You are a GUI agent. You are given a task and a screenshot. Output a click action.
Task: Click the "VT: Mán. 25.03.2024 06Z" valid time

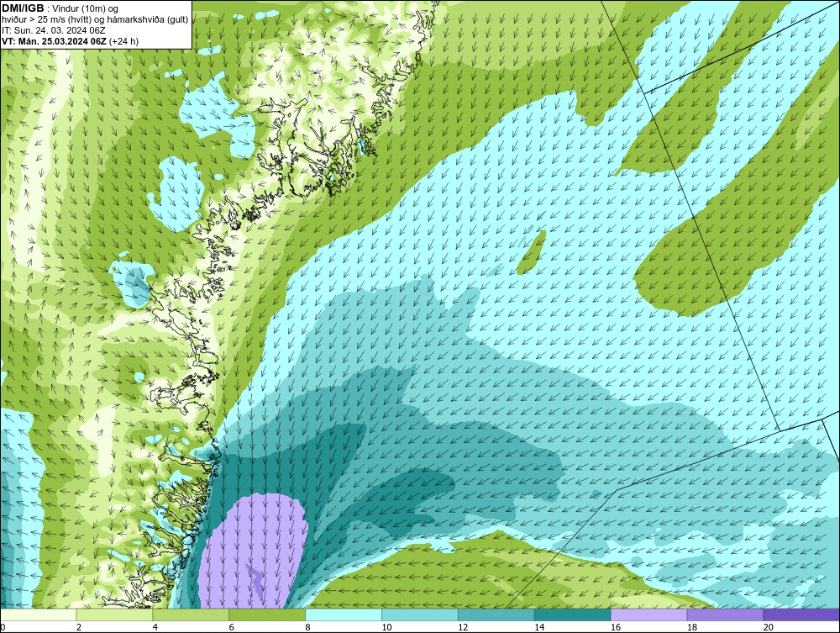pos(54,41)
